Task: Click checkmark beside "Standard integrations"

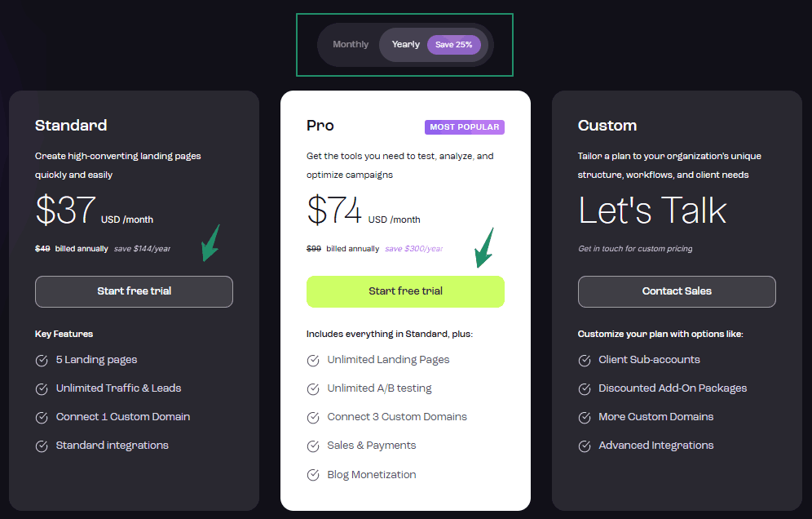Action: (x=42, y=445)
